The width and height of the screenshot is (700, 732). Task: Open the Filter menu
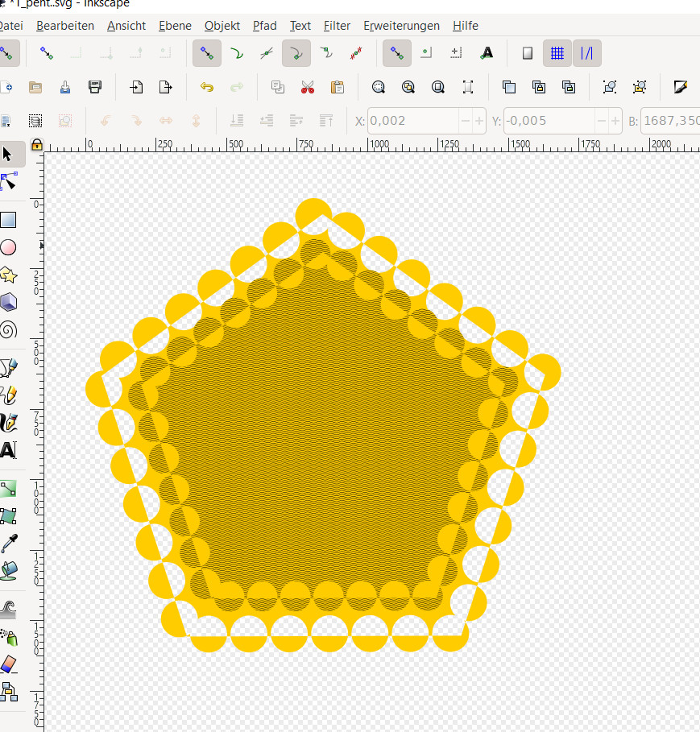[x=337, y=26]
